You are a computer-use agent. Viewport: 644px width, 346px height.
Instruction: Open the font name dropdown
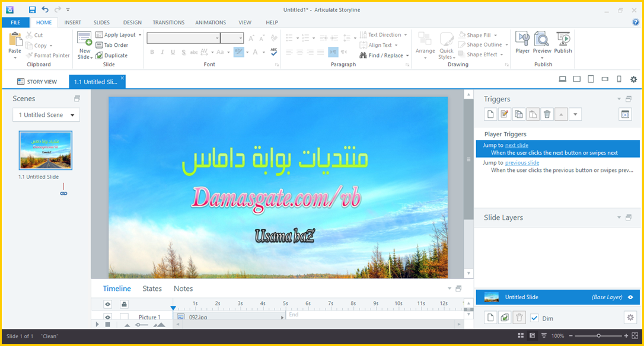coord(217,38)
